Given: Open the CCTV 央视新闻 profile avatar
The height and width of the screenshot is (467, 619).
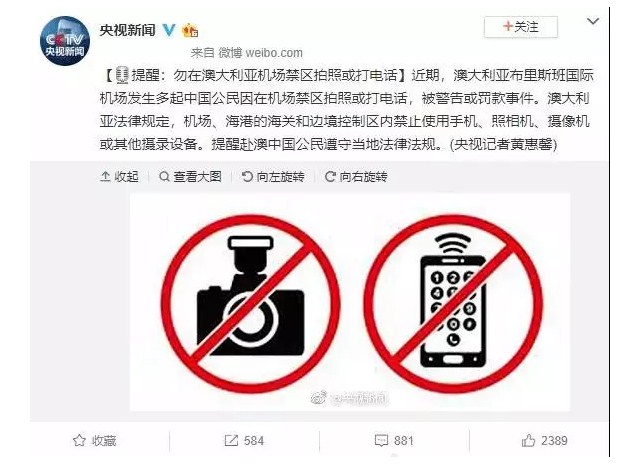Looking at the screenshot, I should pyautogui.click(x=65, y=41).
